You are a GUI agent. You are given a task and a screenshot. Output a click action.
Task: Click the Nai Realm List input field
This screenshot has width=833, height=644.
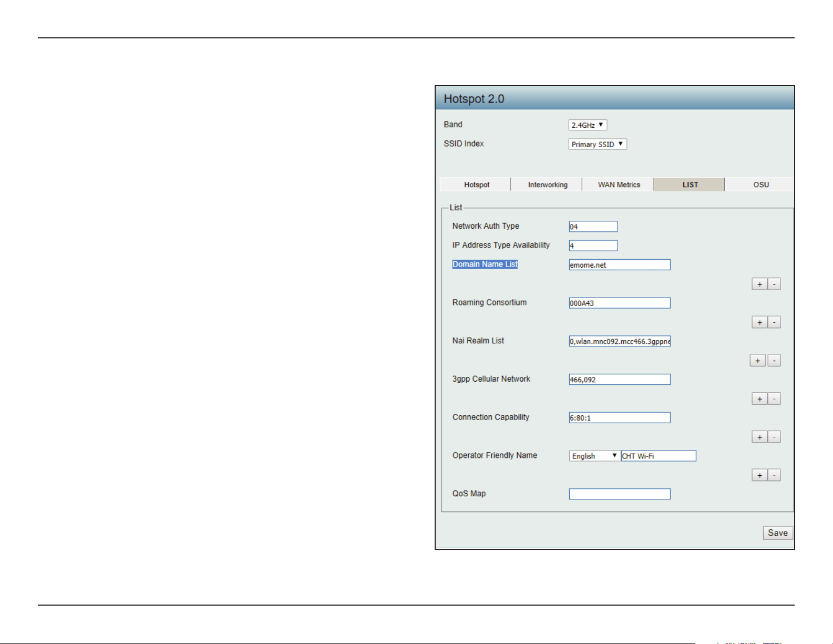[x=620, y=341]
